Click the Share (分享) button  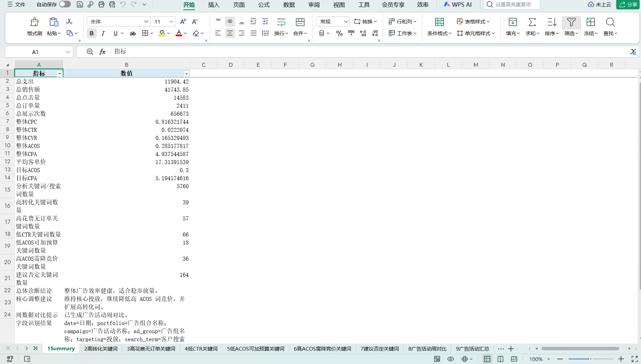click(x=628, y=4)
